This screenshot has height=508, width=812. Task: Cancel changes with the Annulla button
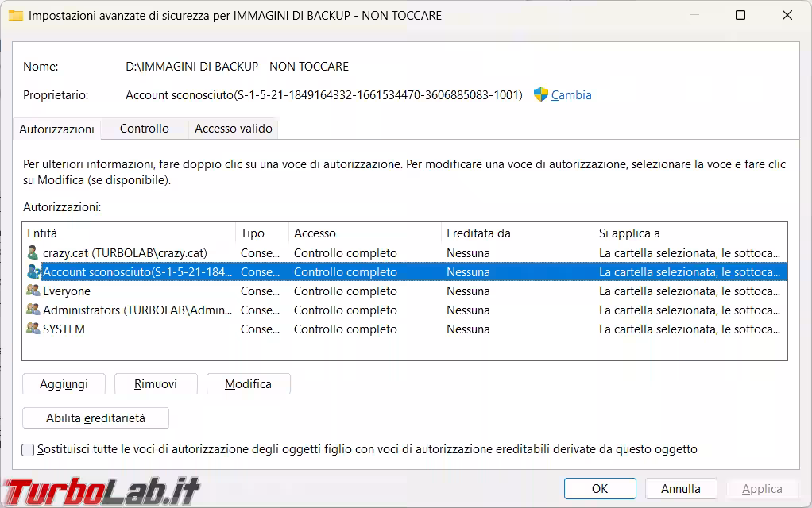[681, 489]
